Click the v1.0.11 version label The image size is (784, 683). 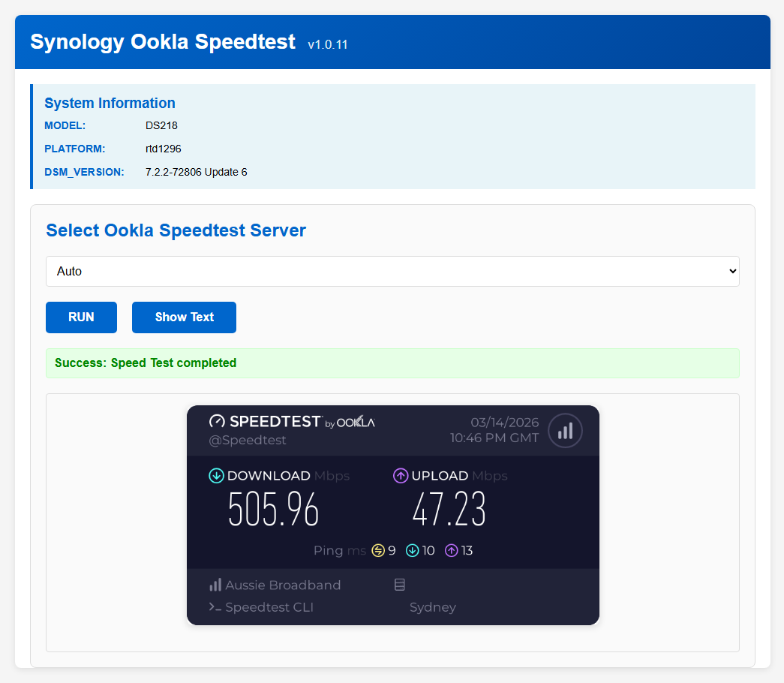click(328, 45)
